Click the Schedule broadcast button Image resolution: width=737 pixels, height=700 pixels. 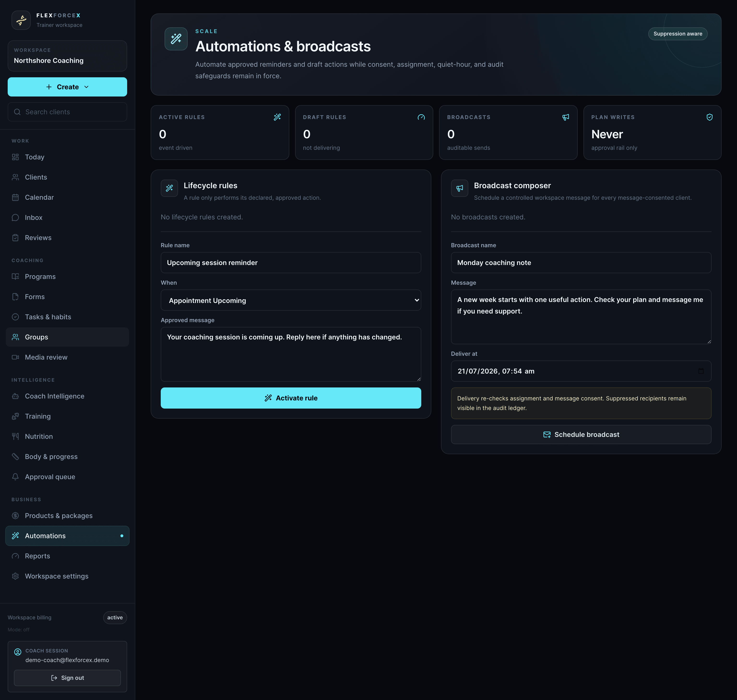pyautogui.click(x=581, y=434)
